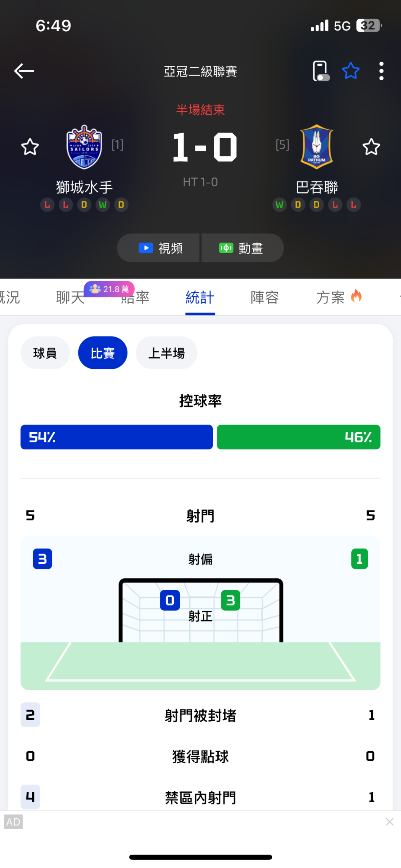Screen dimensions: 401x868
Task: Favorite the 獅城水手 team star
Action: tap(30, 147)
